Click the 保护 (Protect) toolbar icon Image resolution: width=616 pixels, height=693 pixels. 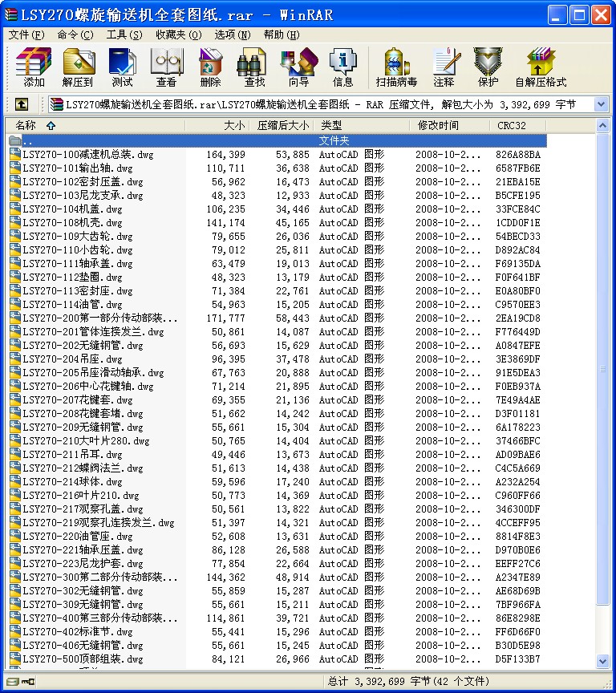point(488,67)
